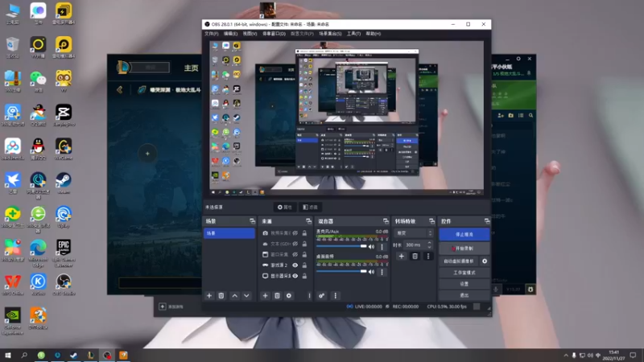Show the video capture device source

coord(295,233)
